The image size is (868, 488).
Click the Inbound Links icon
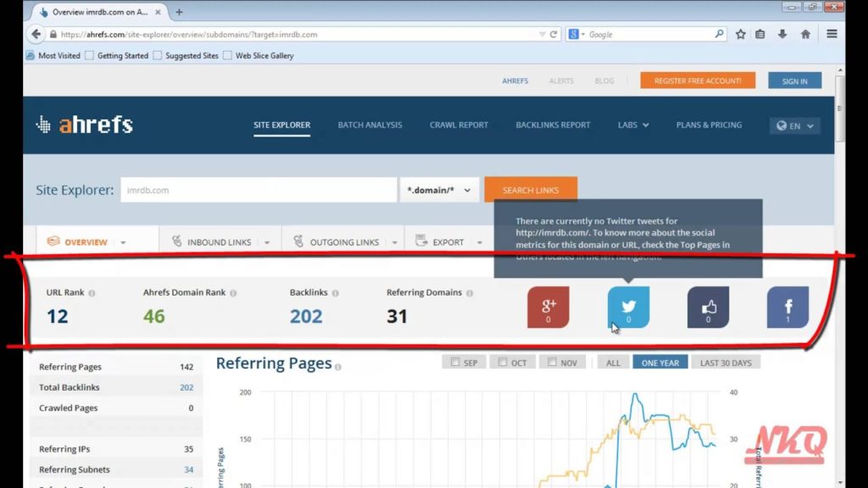click(176, 241)
